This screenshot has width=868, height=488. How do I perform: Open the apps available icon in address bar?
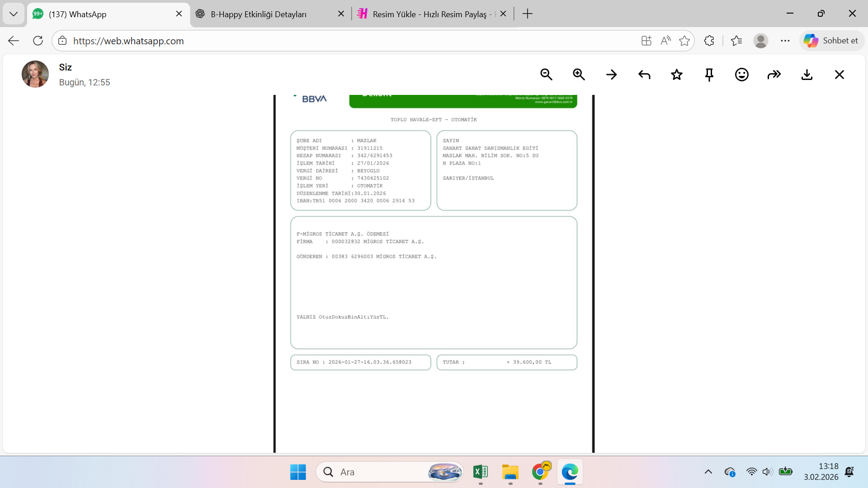(x=646, y=41)
